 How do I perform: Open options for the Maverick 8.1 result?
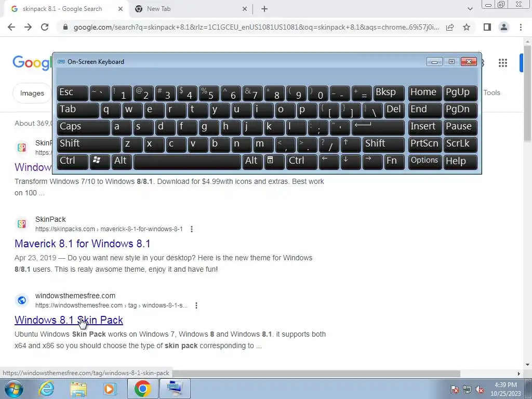click(192, 229)
